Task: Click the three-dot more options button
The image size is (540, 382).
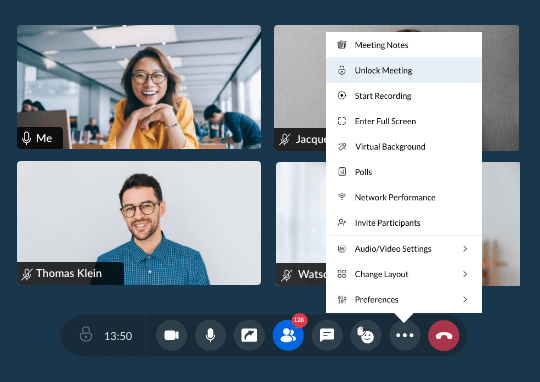Action: pos(405,335)
